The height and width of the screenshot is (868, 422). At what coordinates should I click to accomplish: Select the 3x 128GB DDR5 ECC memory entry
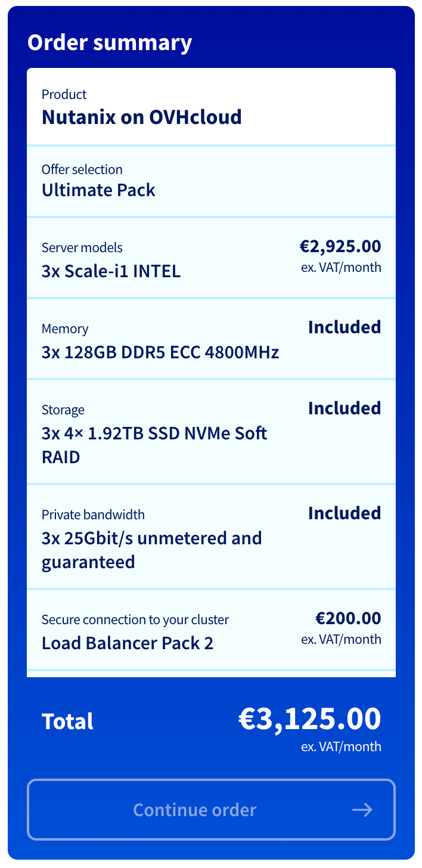click(x=160, y=352)
